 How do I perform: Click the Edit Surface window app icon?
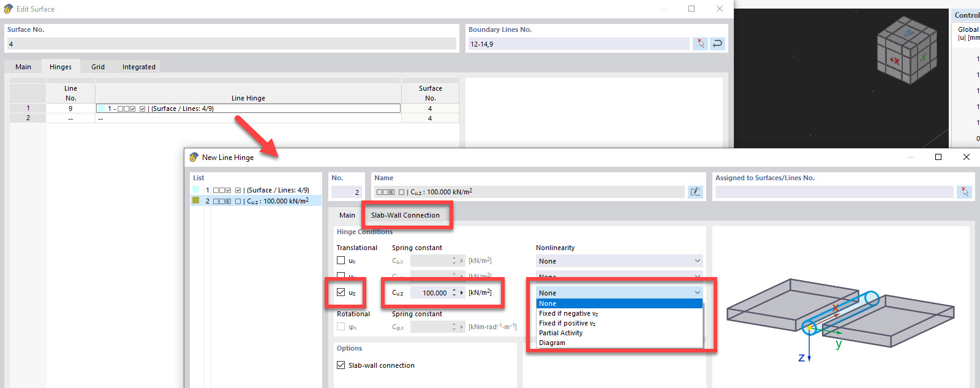pos(8,9)
